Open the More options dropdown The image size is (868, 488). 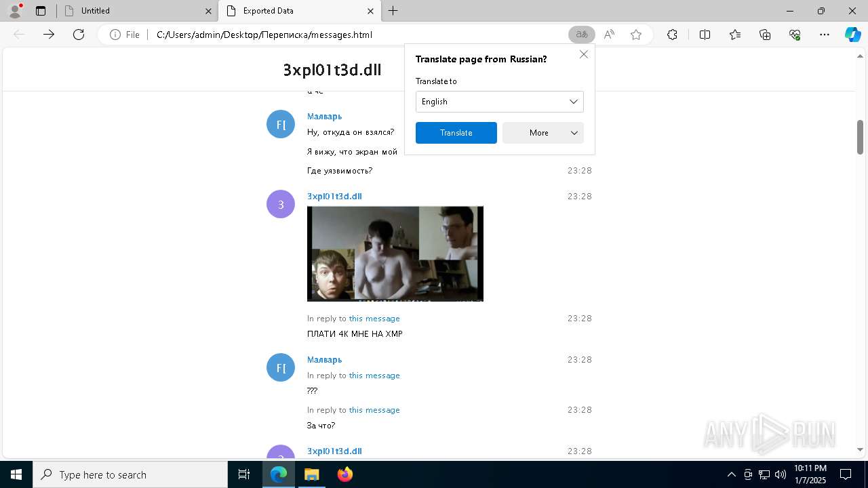click(x=543, y=133)
